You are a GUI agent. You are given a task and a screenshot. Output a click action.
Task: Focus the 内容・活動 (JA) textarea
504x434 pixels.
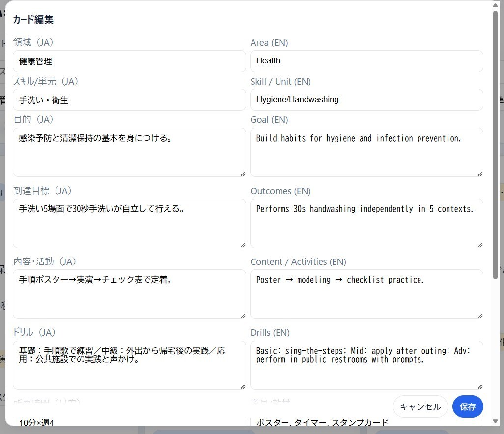click(129, 294)
